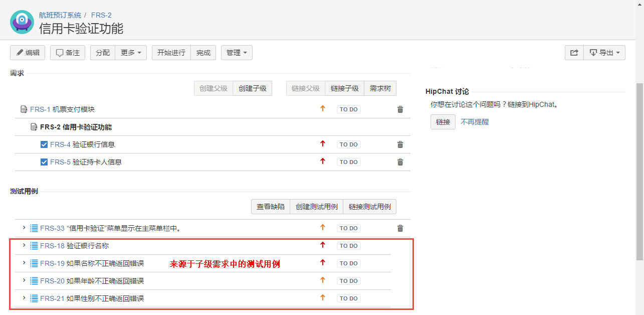The image size is (644, 315).
Task: Open the 管理 dropdown menu
Action: pos(237,53)
